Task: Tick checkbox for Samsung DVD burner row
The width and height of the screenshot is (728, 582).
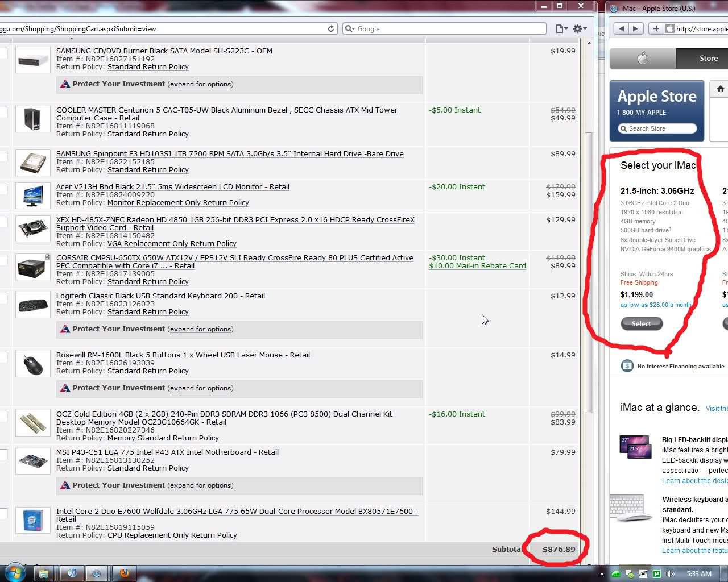Action: point(3,53)
